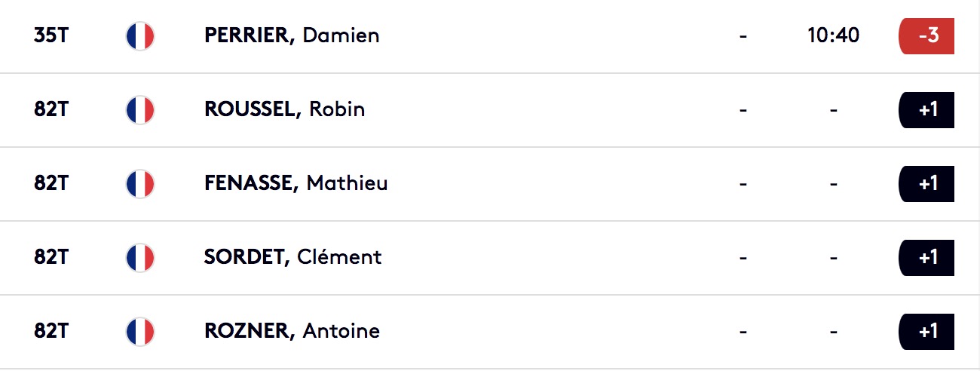Click the French flag beside Mathieu Fenasse
Screen dimensions: 980x371
point(140,183)
